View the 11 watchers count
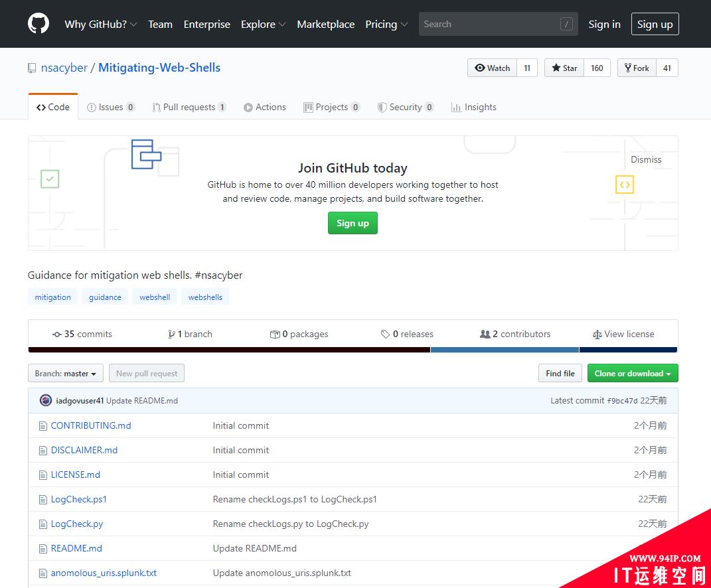 coord(527,68)
